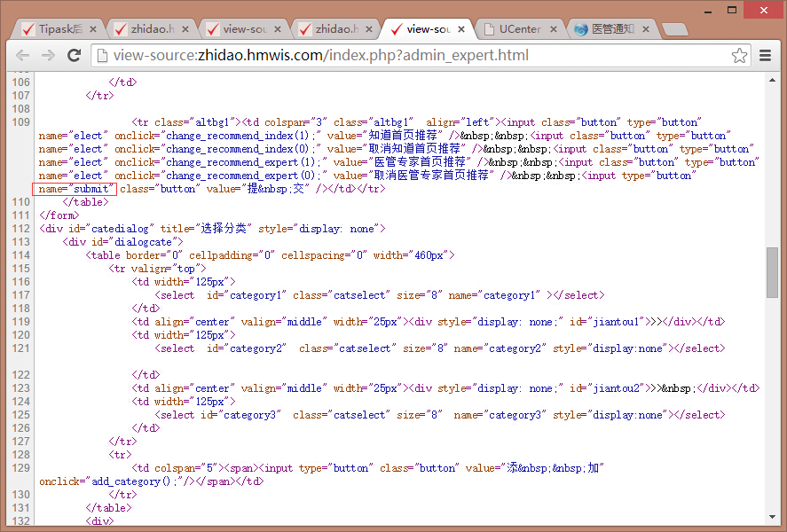Open a new tab with the new-tab button
Image resolution: width=787 pixels, height=532 pixels.
(674, 29)
